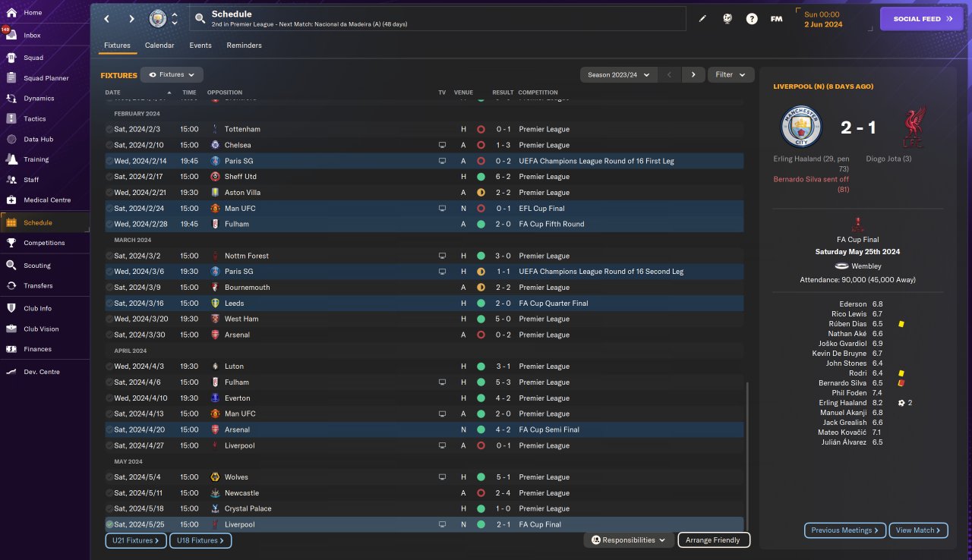The image size is (972, 560).
Task: Click the Arrange Friendly button
Action: pyautogui.click(x=713, y=540)
